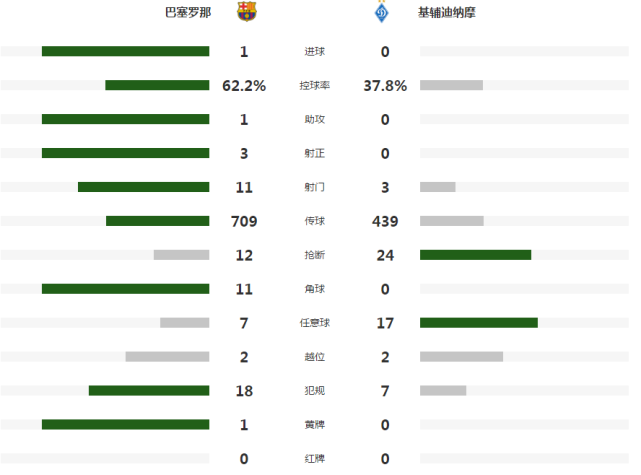Click Barcelona's green 犯规 fouls bar
Screen dimensions: 641x475
[149, 390]
